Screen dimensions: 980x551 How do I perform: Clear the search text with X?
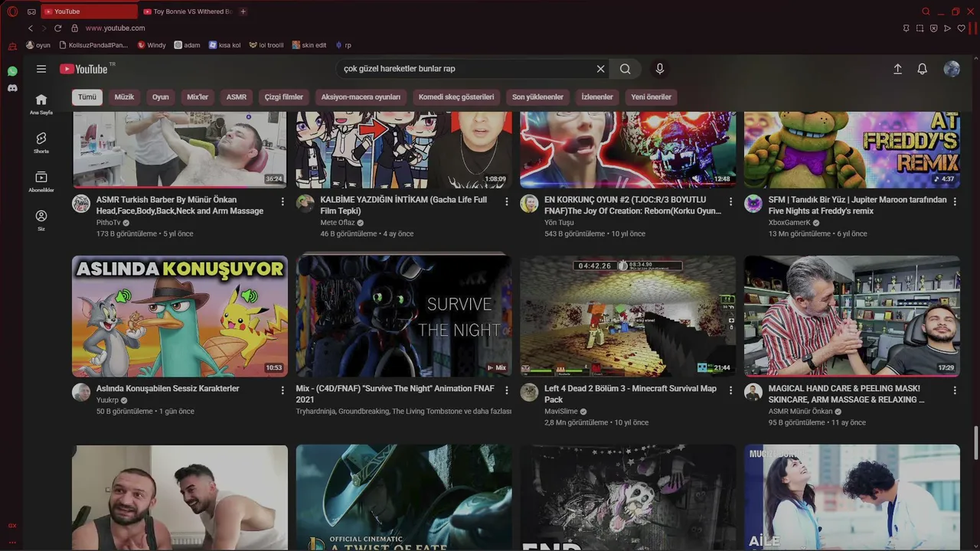tap(601, 69)
